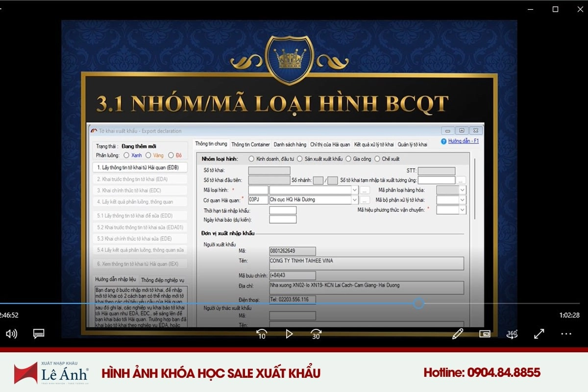588x392 pixels.
Task: Open the three-dot more options menu
Action: pos(566,334)
